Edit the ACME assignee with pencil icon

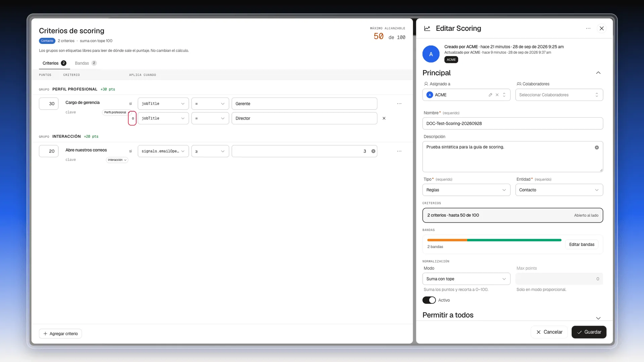tap(490, 95)
